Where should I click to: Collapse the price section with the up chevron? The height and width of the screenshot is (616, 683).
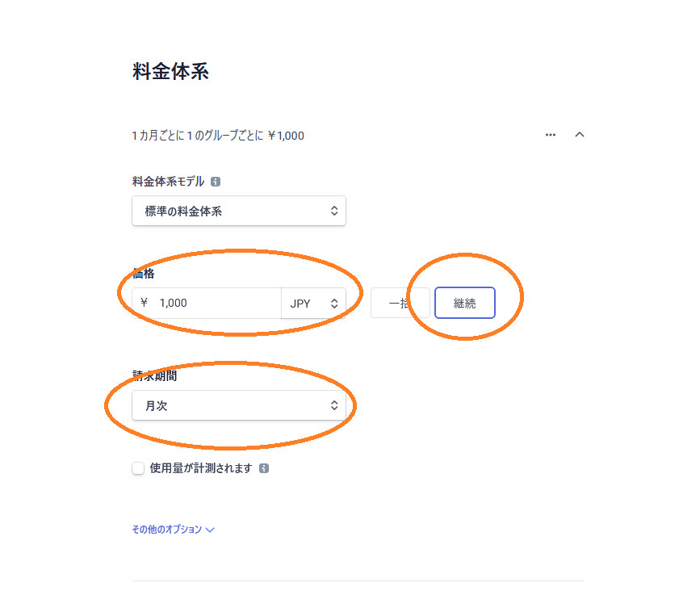point(580,135)
